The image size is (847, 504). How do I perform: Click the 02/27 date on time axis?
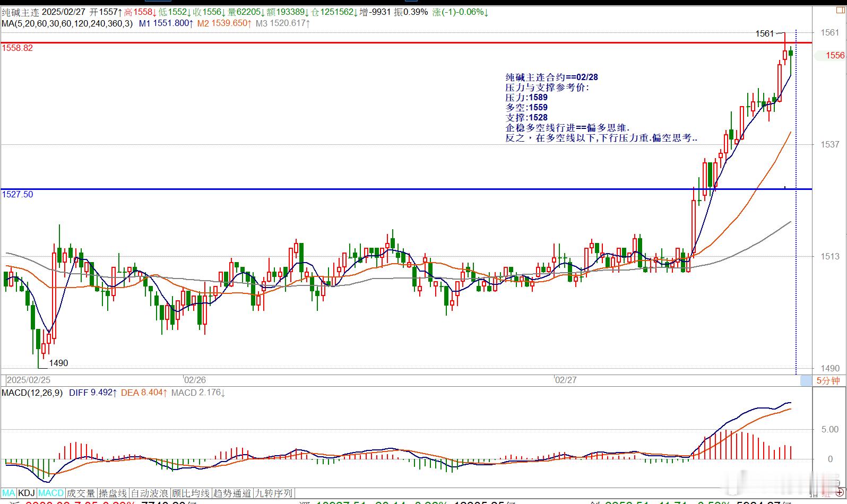[x=566, y=380]
